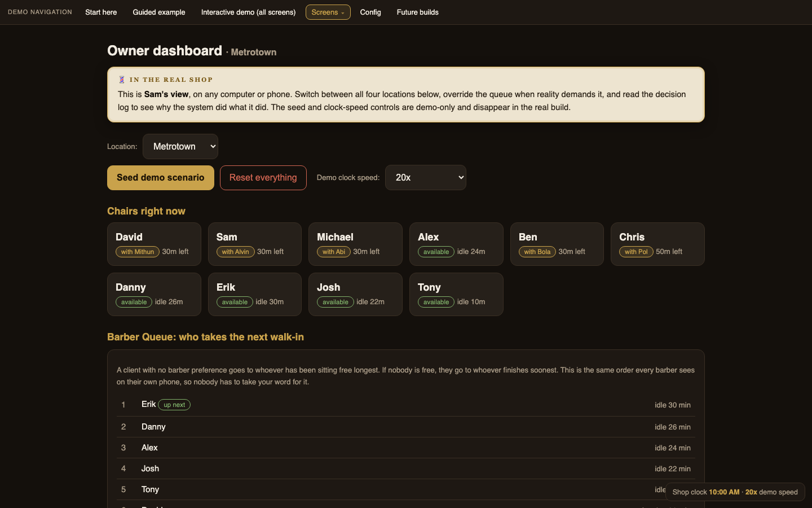Click the '50m left' text on Chris's card

pos(669,252)
